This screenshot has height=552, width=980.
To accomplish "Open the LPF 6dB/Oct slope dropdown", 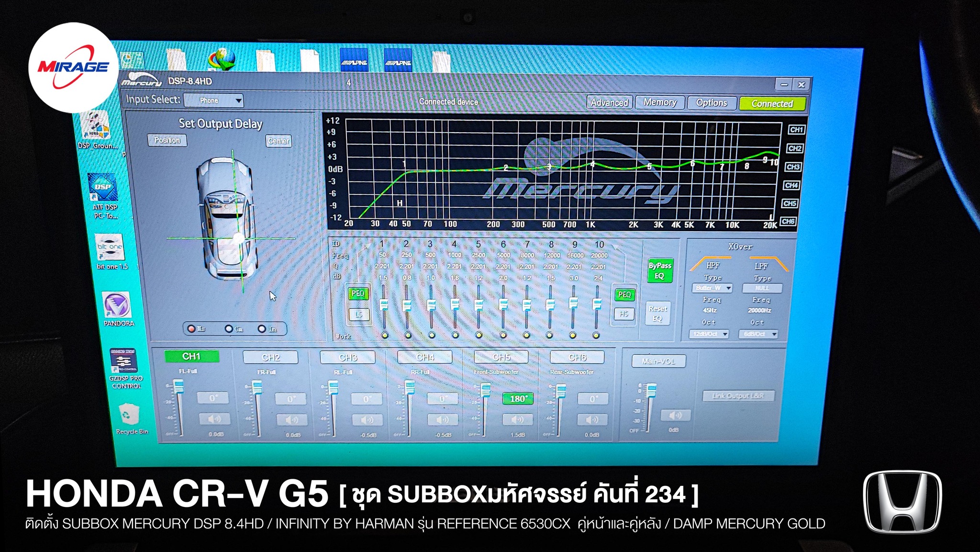I will click(758, 334).
